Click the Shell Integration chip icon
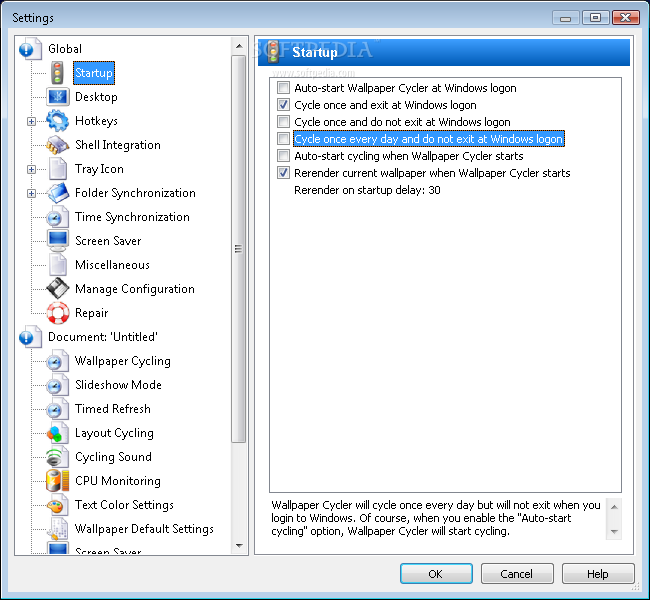Image resolution: width=650 pixels, height=600 pixels. click(x=58, y=145)
